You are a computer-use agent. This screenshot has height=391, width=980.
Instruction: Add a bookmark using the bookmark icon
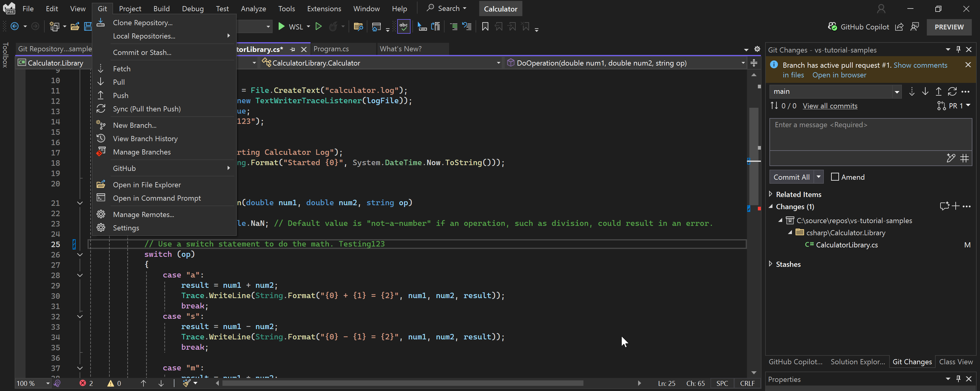(485, 26)
